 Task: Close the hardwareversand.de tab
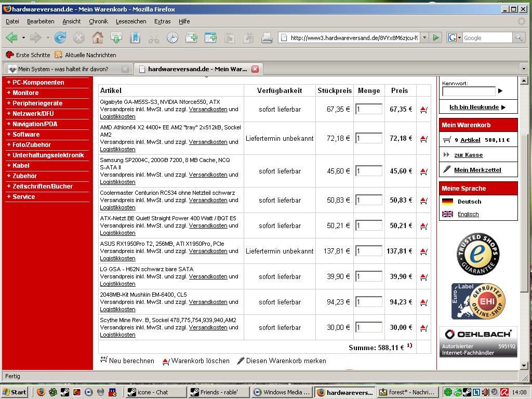click(255, 69)
